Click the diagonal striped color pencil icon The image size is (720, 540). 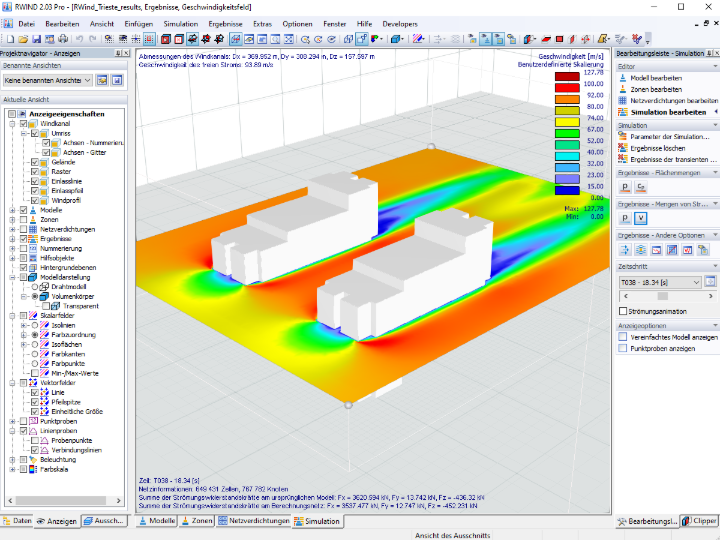pyautogui.click(x=418, y=39)
